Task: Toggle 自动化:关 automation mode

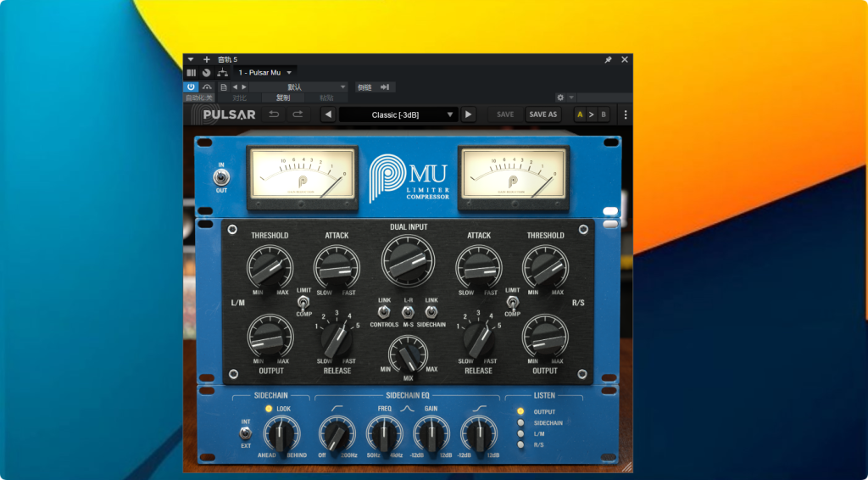Action: click(x=199, y=98)
